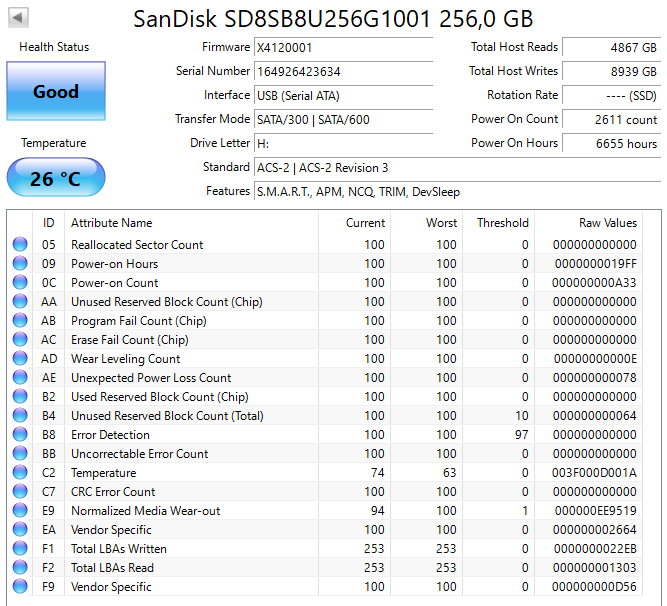Viewport: 667px width, 606px height.
Task: Click the Power On Hours value box
Action: [611, 143]
